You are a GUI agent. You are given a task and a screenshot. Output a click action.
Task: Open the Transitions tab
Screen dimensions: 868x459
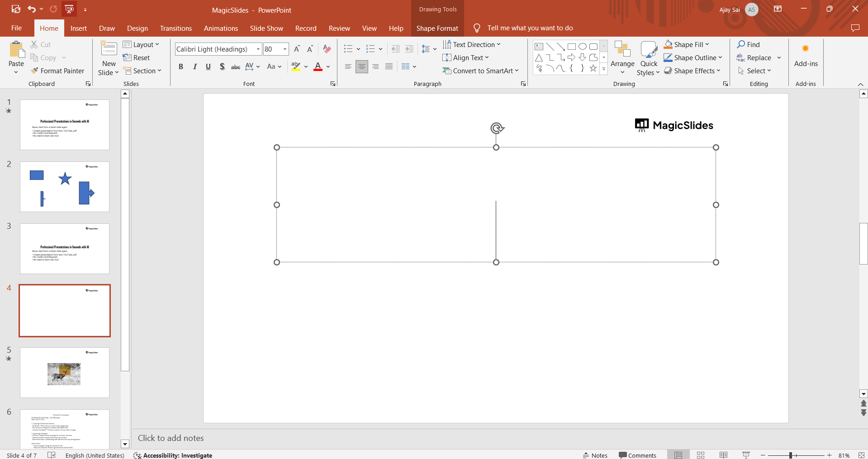175,28
